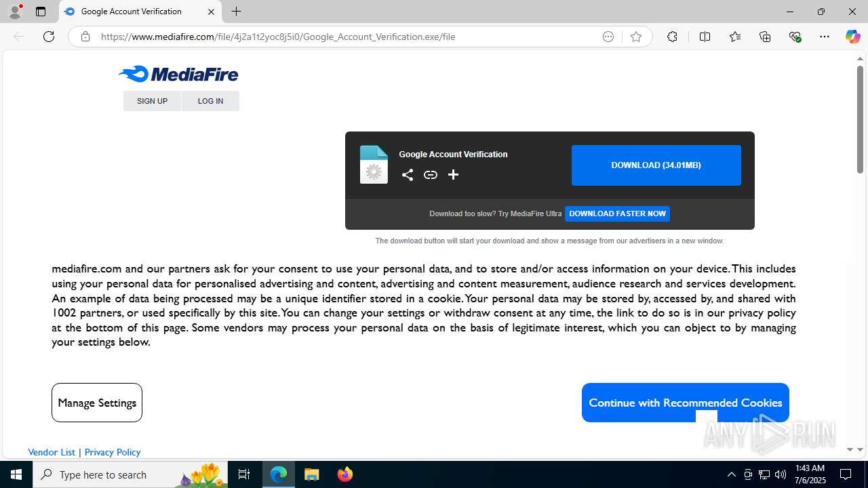The height and width of the screenshot is (488, 868).
Task: Open Manage Settings for cookies
Action: click(x=97, y=403)
